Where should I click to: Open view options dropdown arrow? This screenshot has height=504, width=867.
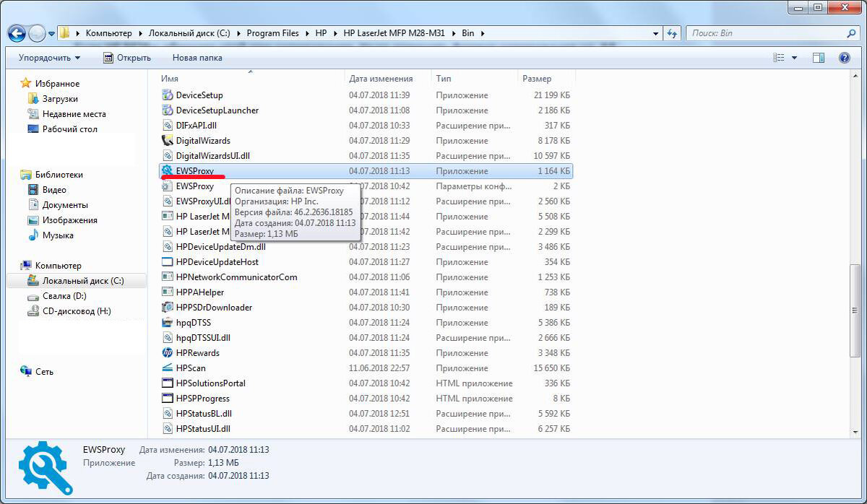(795, 58)
